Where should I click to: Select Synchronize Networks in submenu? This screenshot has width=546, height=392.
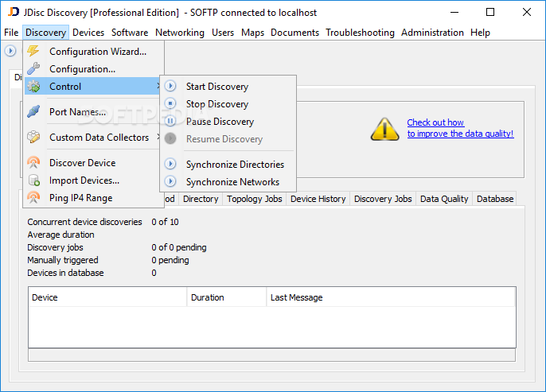click(228, 181)
